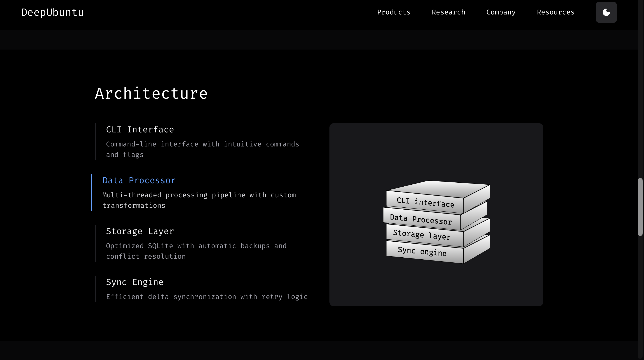Open the Resources page
The height and width of the screenshot is (360, 644).
(555, 12)
